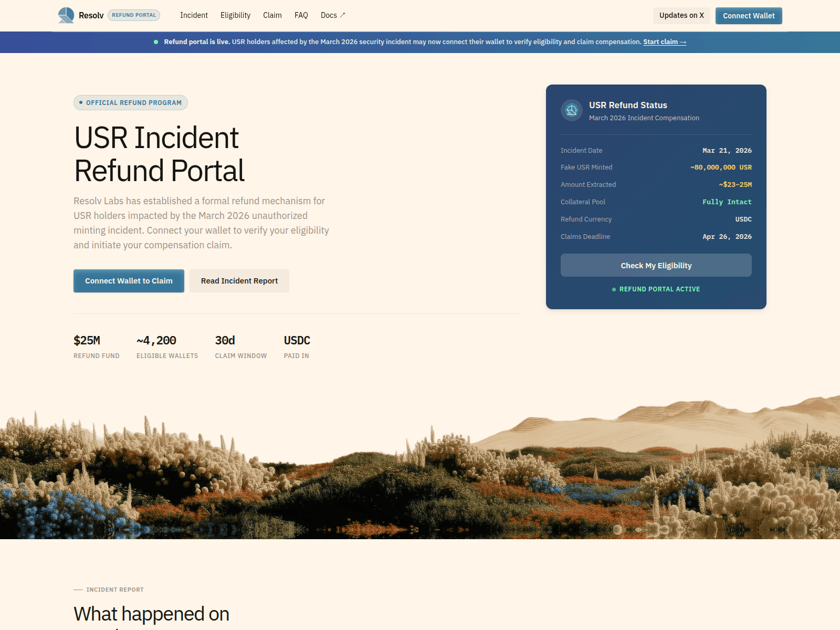
Task: Open the Eligibility page
Action: click(235, 15)
